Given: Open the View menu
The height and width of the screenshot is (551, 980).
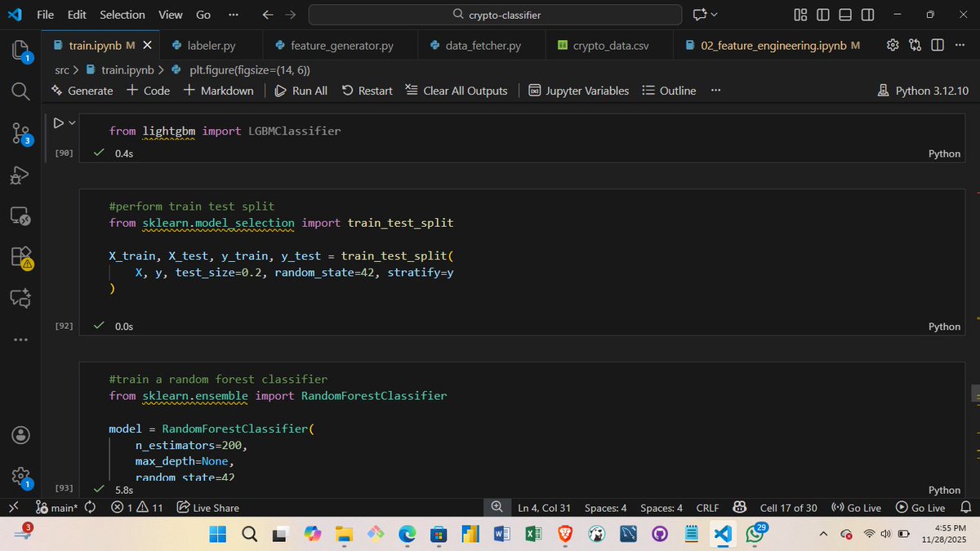Looking at the screenshot, I should (x=170, y=15).
